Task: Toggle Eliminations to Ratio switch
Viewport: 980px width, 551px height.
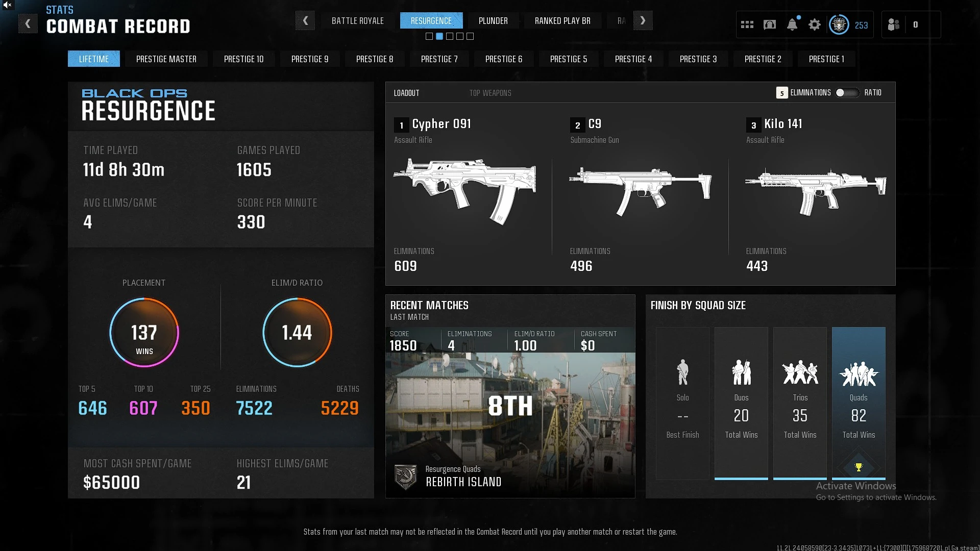Action: tap(847, 93)
